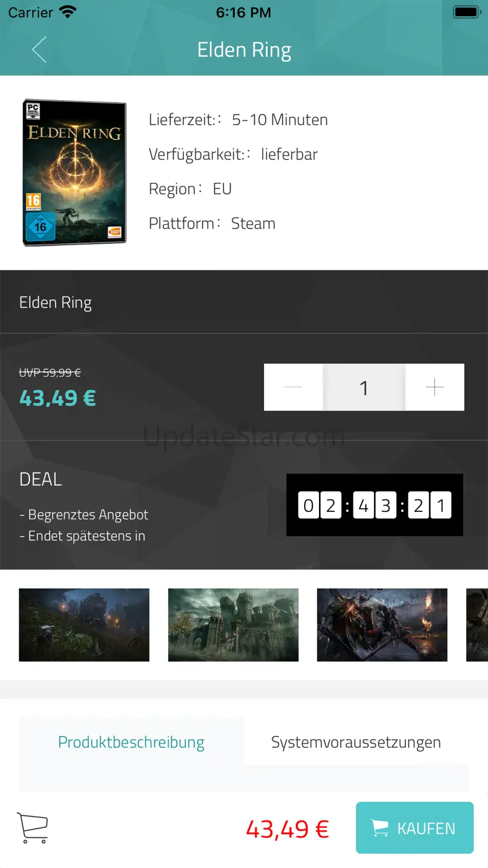
Task: Tap the Wi-Fi status icon
Action: pyautogui.click(x=68, y=12)
